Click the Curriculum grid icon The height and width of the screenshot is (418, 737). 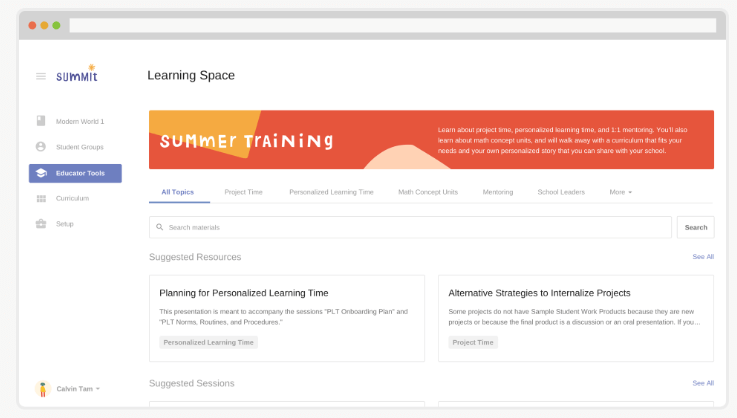click(x=41, y=198)
